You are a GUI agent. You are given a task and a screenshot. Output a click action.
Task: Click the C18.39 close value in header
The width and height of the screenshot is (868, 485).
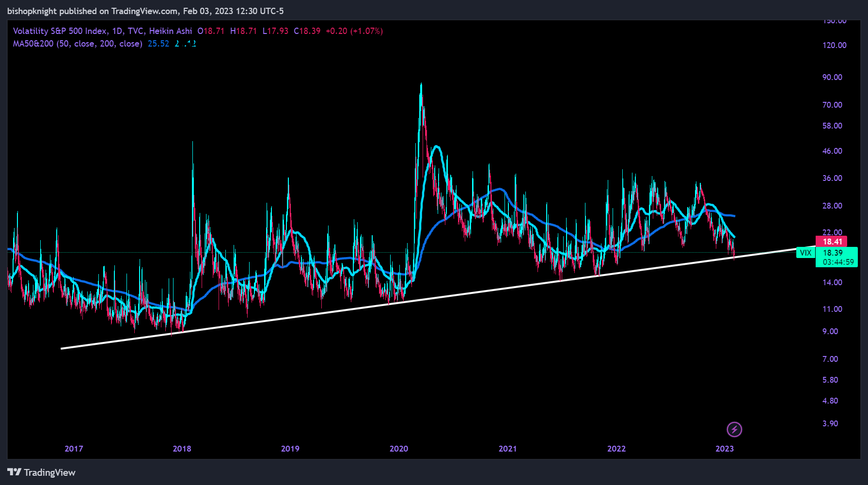307,31
